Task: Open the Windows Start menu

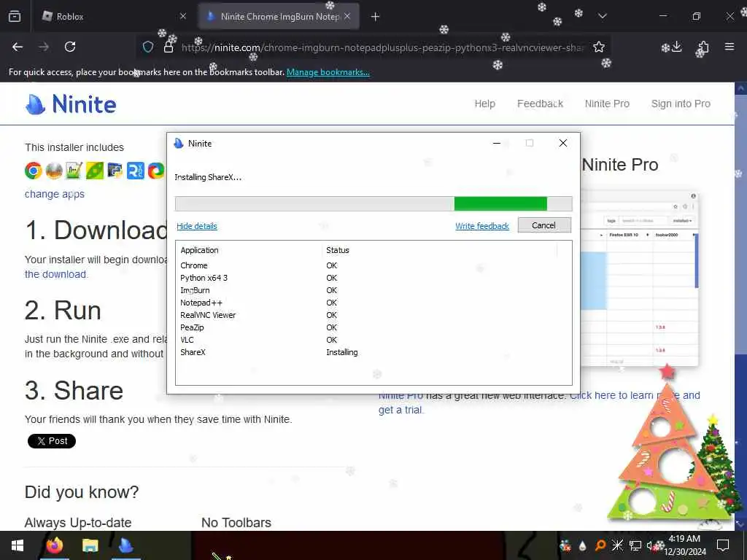Action: tap(18, 545)
